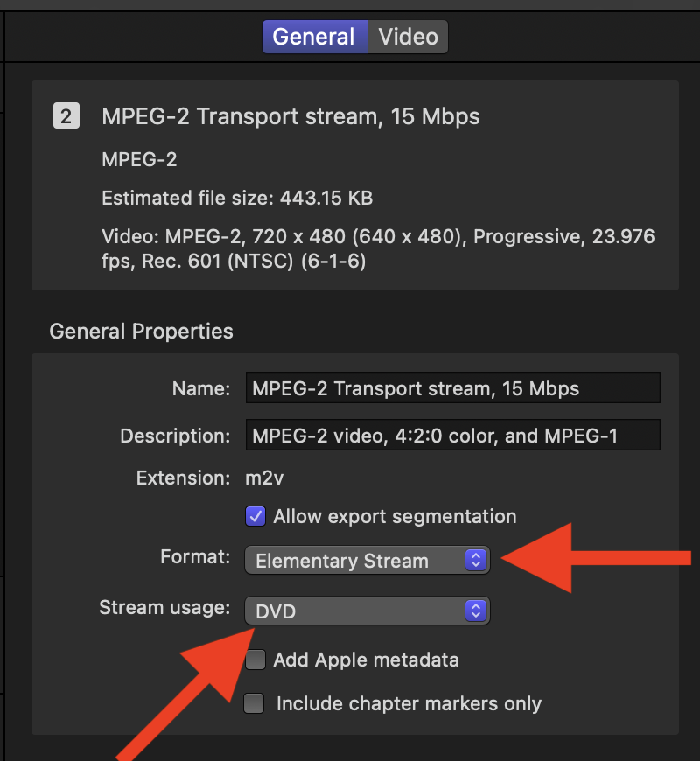The image size is (700, 761).
Task: Open the Format dropdown showing Elementary Stream
Action: 367,561
